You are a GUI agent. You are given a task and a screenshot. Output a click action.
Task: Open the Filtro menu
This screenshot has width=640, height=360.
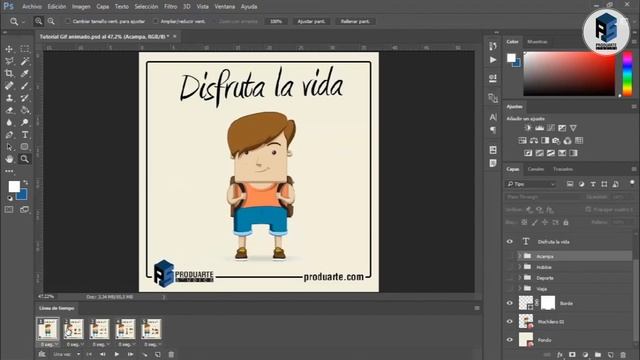pos(171,7)
